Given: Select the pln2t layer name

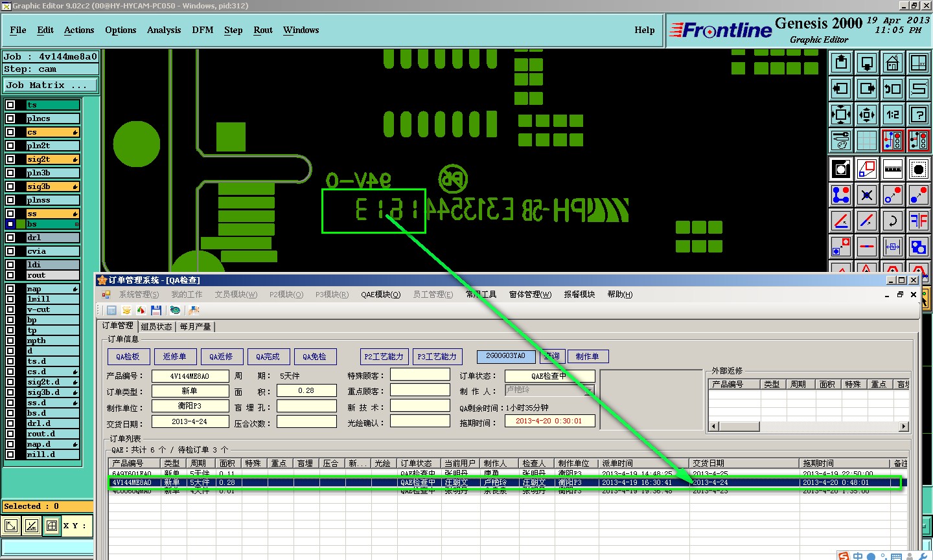Looking at the screenshot, I should coord(52,146).
